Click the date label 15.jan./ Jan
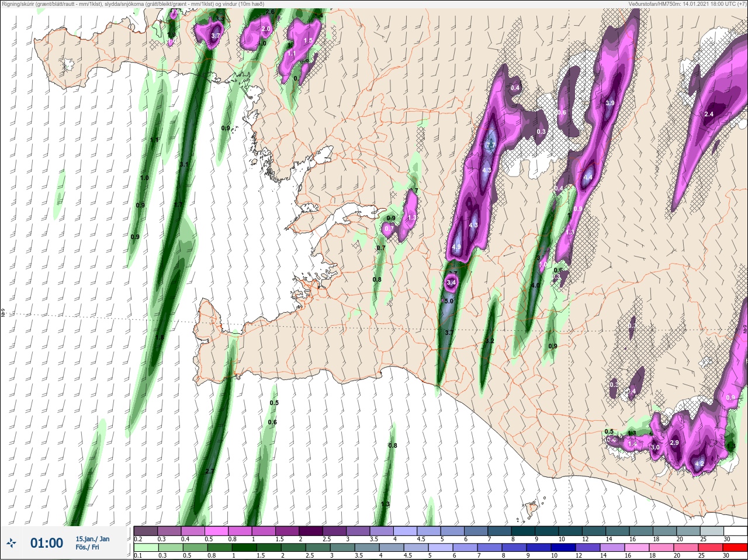Viewport: 748px width, 560px height. click(x=92, y=539)
